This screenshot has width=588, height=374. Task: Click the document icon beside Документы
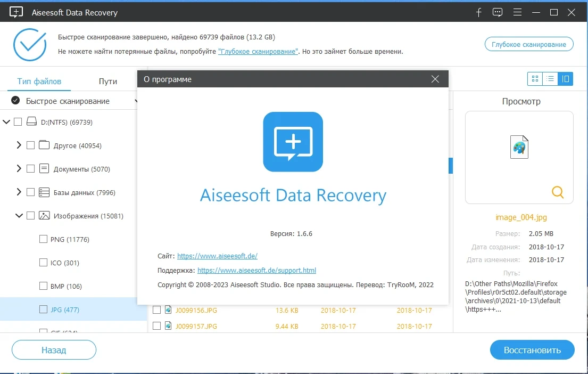coord(44,168)
